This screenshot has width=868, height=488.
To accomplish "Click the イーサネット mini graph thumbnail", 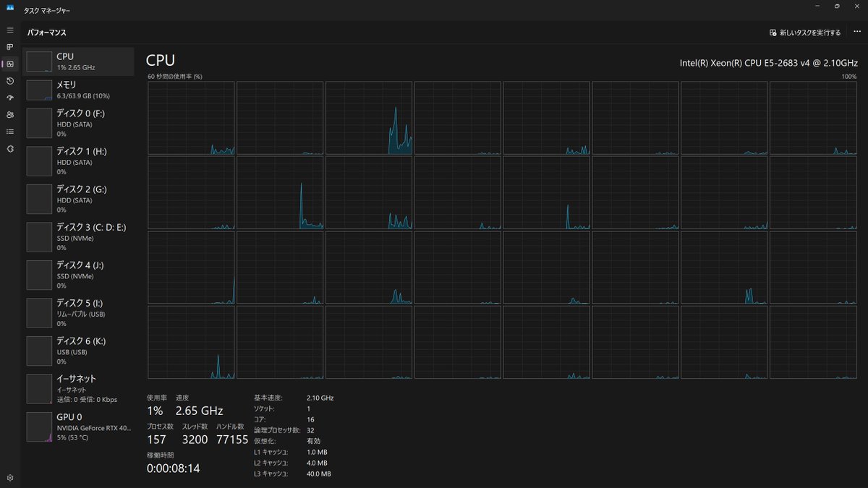I will [39, 389].
